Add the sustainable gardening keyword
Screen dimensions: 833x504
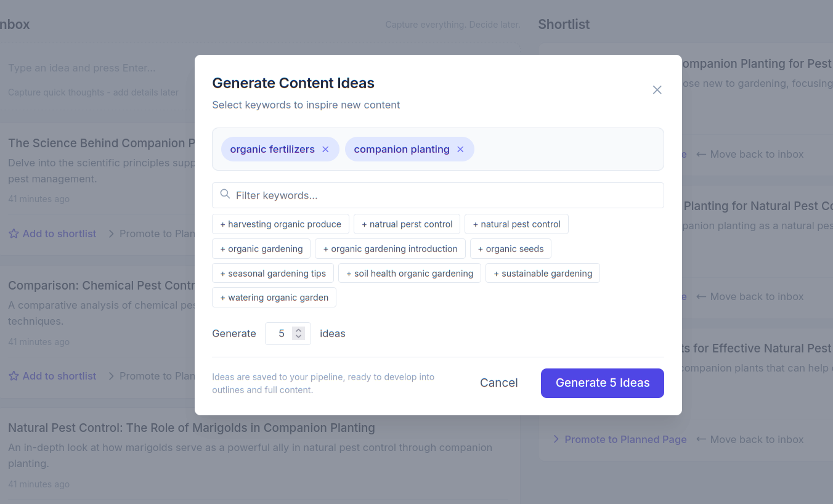click(x=542, y=272)
